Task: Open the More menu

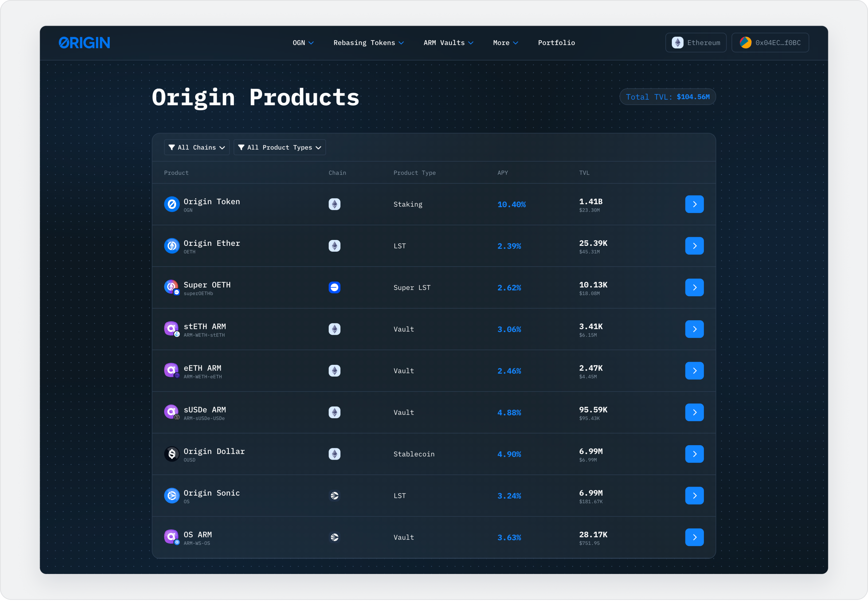Action: tap(505, 43)
